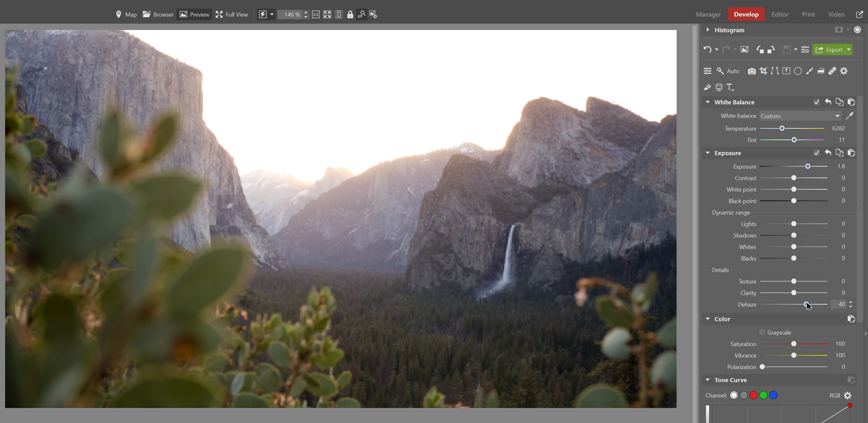
Task: Select the filter brush tool
Action: tap(809, 71)
